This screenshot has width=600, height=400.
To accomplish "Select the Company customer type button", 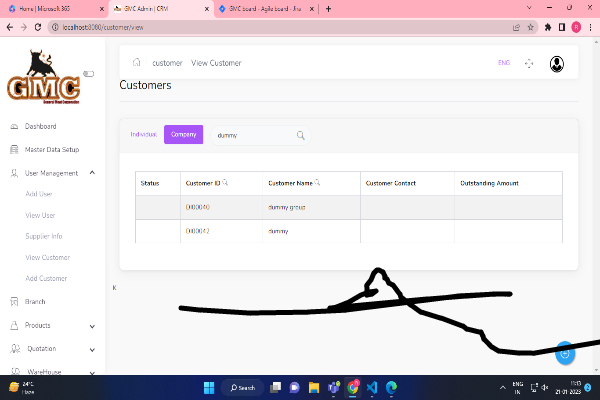I will point(183,134).
